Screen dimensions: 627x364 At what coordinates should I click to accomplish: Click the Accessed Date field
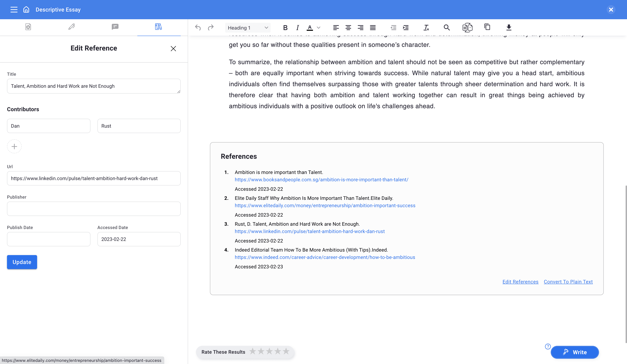[139, 239]
